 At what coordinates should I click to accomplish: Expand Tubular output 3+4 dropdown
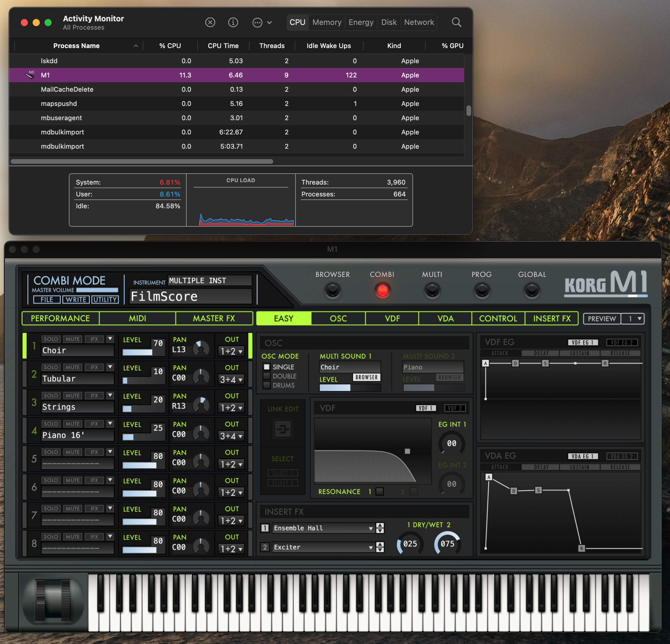point(231,380)
